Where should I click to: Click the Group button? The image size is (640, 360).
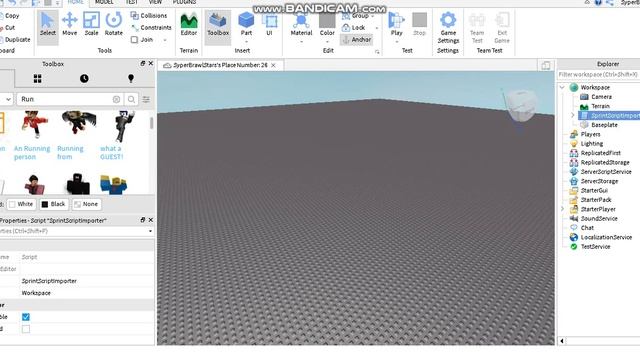[355, 16]
